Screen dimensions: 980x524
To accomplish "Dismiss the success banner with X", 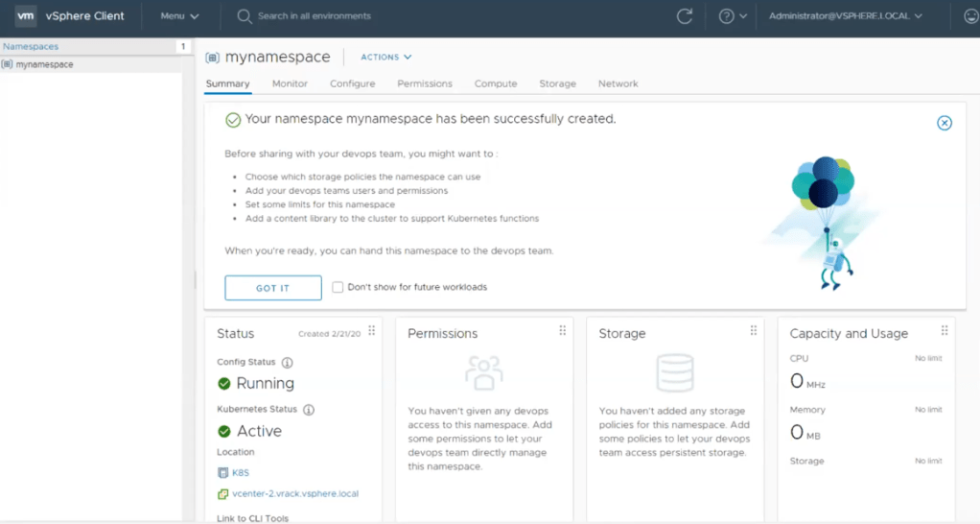I will (x=945, y=123).
